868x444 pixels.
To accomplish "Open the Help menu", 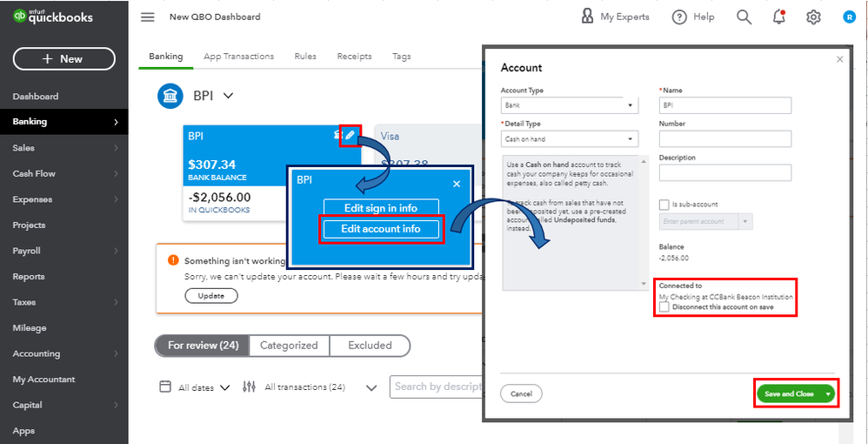I will (693, 17).
